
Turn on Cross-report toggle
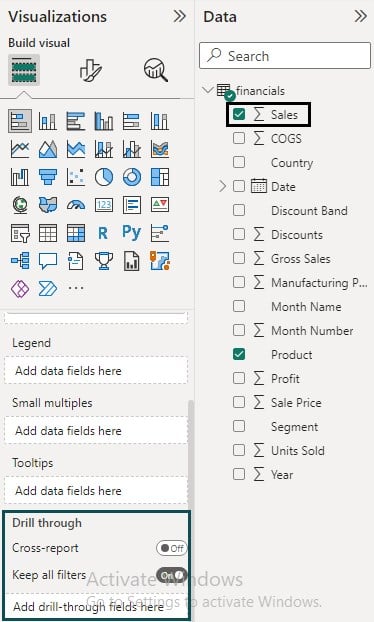tap(171, 548)
